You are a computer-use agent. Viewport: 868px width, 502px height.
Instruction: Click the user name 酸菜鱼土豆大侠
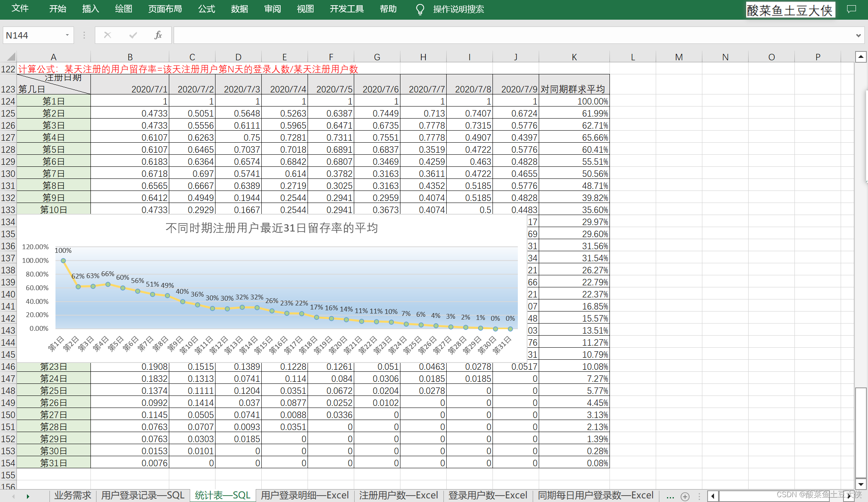click(790, 10)
